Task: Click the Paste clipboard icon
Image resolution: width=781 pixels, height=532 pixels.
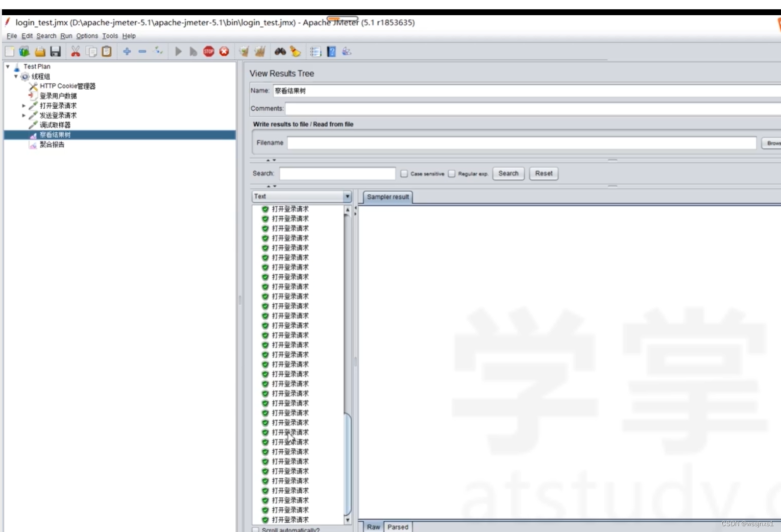Action: (x=106, y=51)
